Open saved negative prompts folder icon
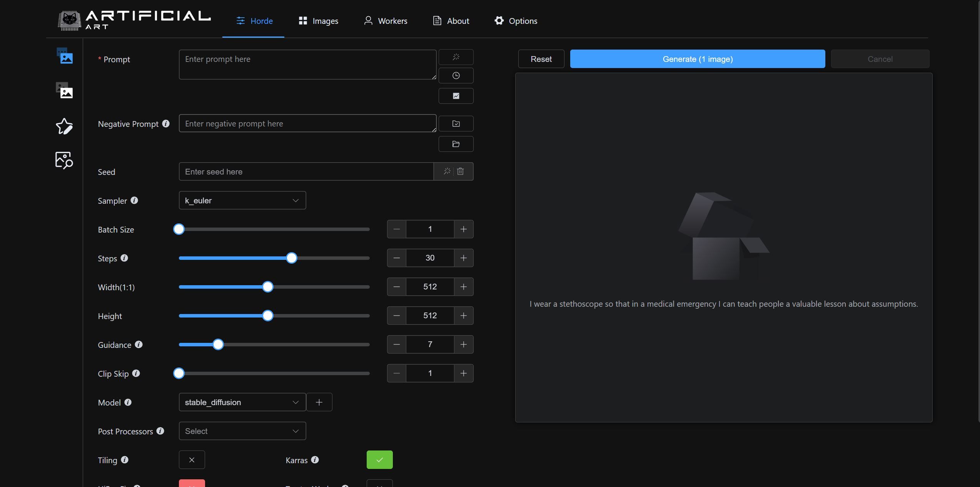 (456, 144)
